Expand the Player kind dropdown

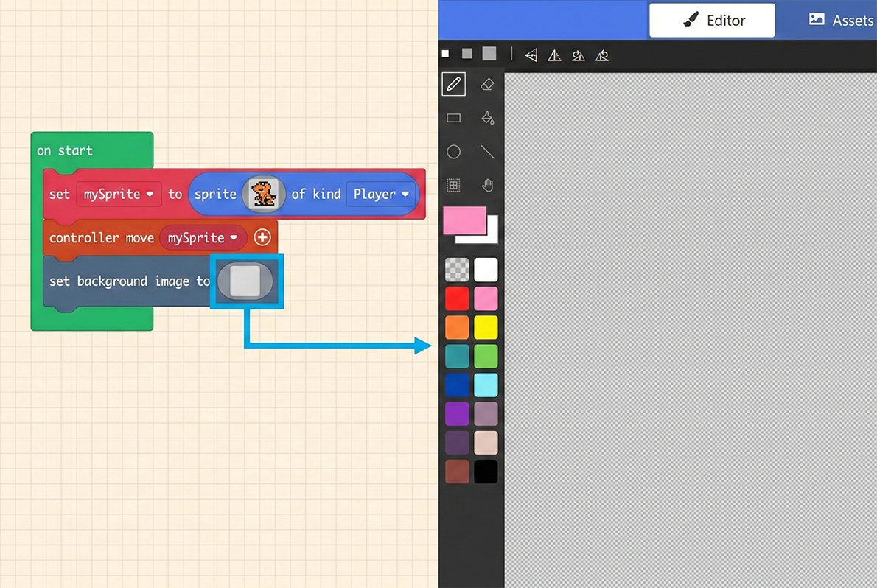(380, 195)
